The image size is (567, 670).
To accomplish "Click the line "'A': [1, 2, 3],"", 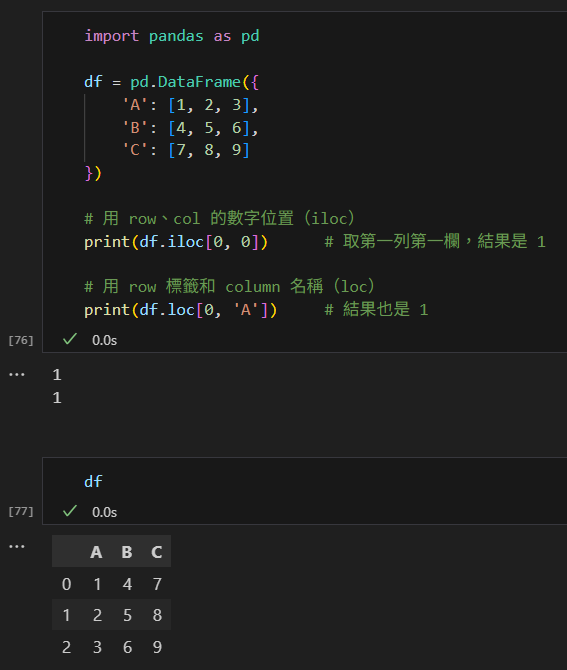I will [191, 105].
